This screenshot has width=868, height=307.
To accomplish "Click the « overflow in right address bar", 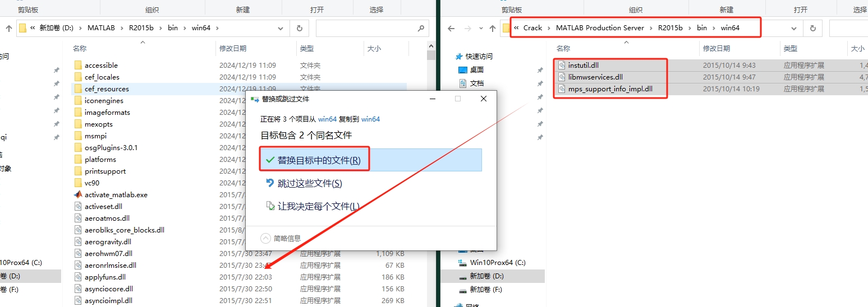I will click(x=516, y=28).
